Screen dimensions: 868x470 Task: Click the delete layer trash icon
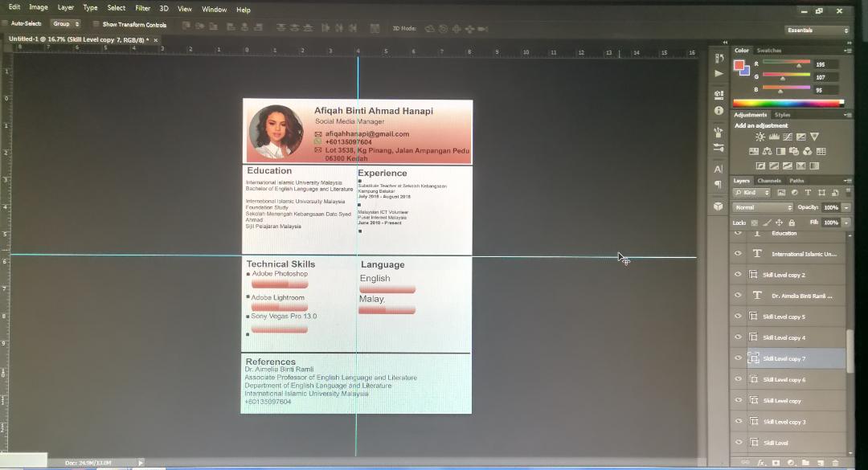[835, 463]
